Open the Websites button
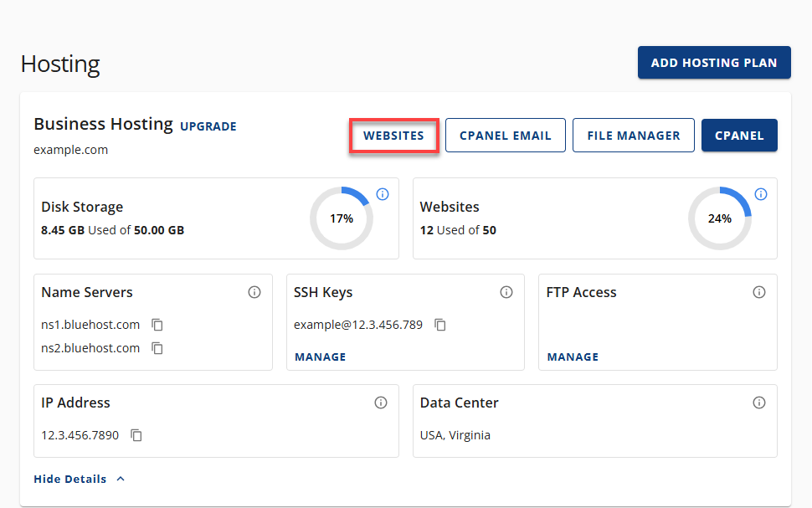The height and width of the screenshot is (508, 812). click(x=393, y=136)
